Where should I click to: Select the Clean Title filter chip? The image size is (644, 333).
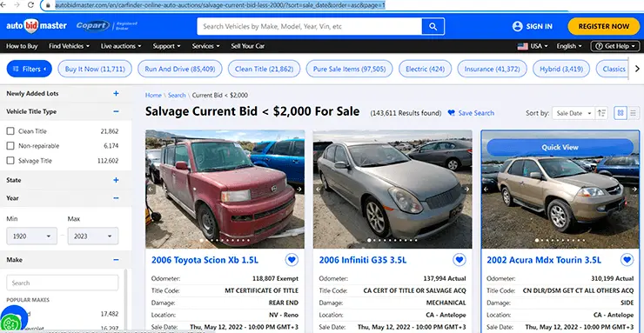(264, 69)
